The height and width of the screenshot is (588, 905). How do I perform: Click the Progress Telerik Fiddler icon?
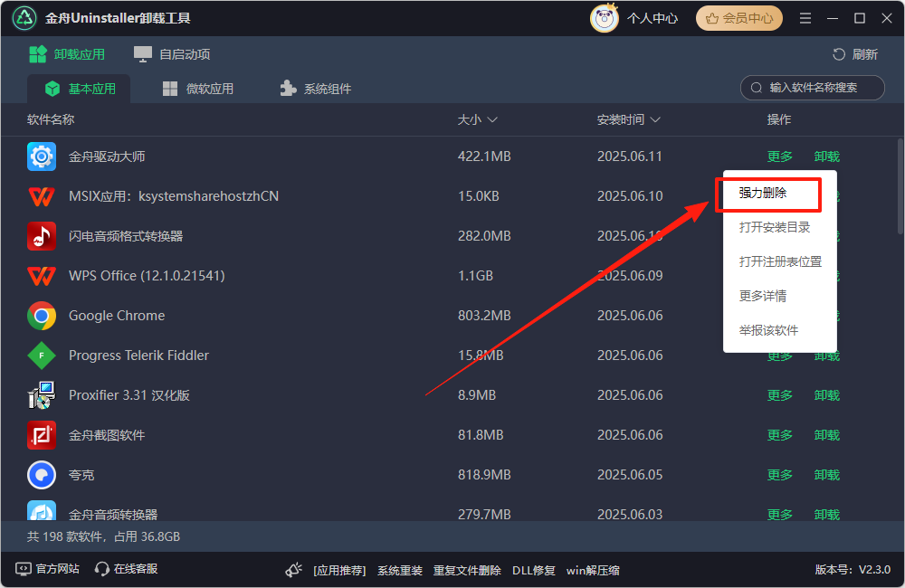(x=42, y=356)
